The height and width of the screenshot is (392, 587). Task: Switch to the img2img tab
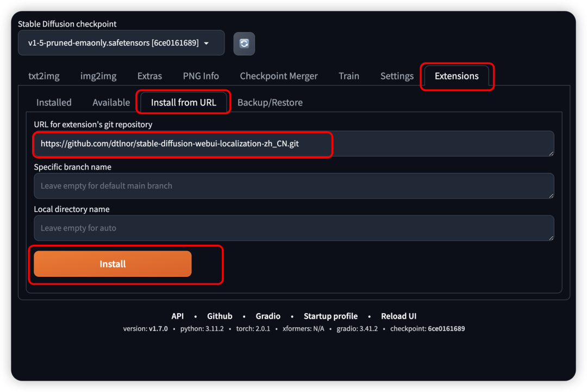pos(98,76)
